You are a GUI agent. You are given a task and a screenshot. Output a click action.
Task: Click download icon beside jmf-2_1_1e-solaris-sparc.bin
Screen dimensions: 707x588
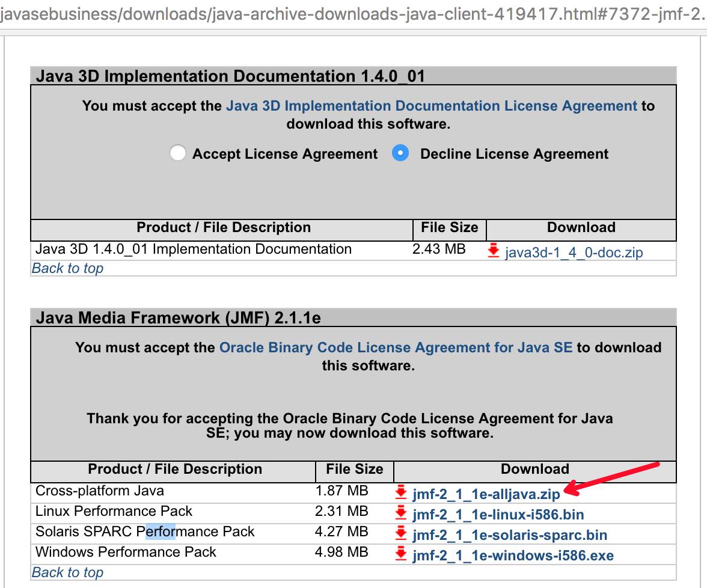pos(401,533)
